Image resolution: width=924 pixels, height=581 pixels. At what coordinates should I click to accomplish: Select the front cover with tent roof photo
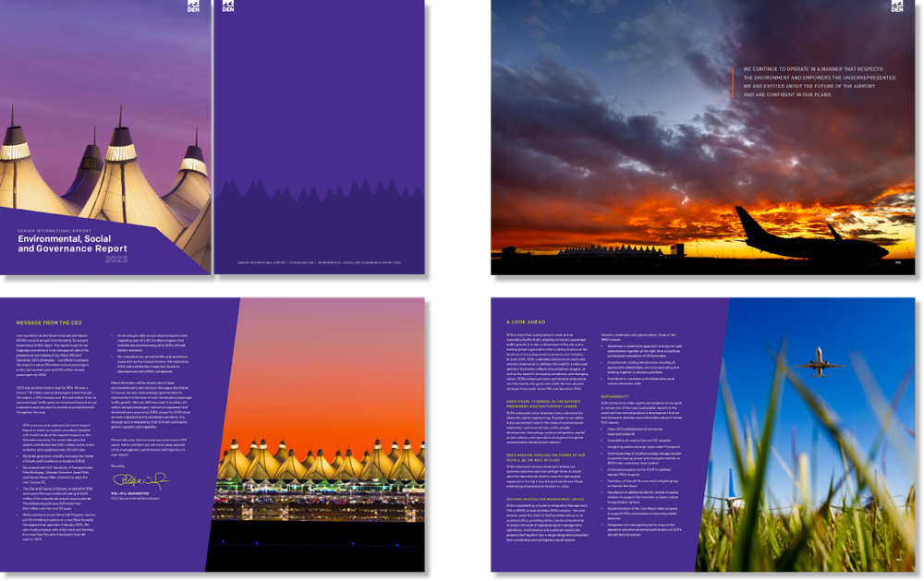[x=105, y=138]
